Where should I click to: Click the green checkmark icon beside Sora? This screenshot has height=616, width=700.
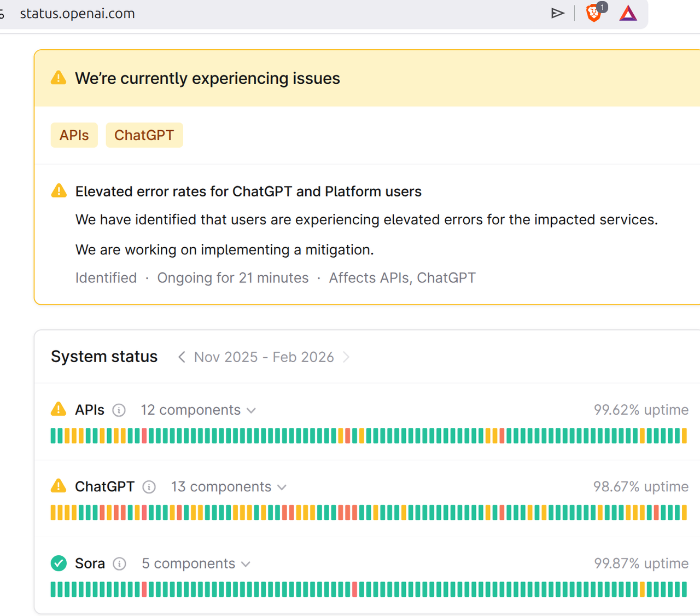pos(59,563)
